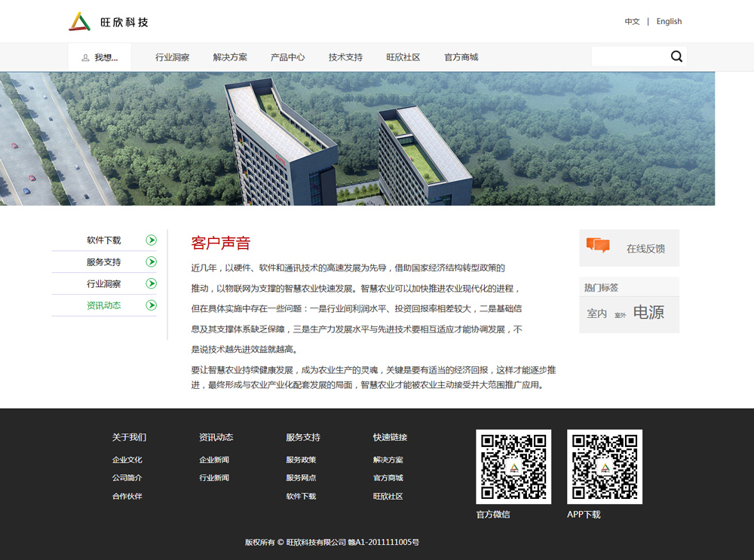Open 行业洞察 in the top navigation
Screen dimensions: 754x560
click(x=172, y=57)
